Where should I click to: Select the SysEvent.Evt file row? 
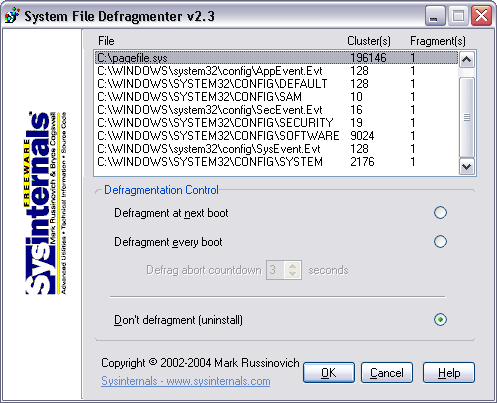277,149
